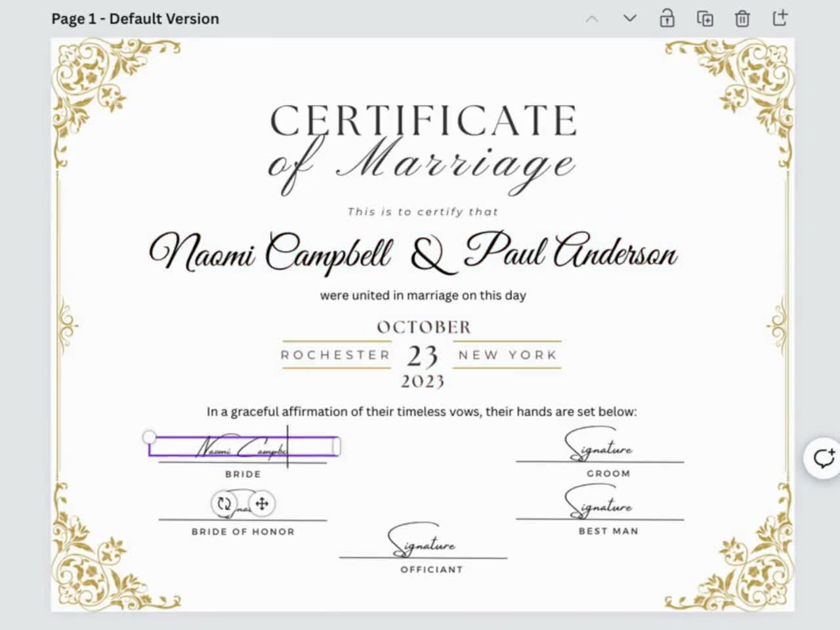The image size is (840, 630).
Task: Add a new page
Action: pos(780,18)
